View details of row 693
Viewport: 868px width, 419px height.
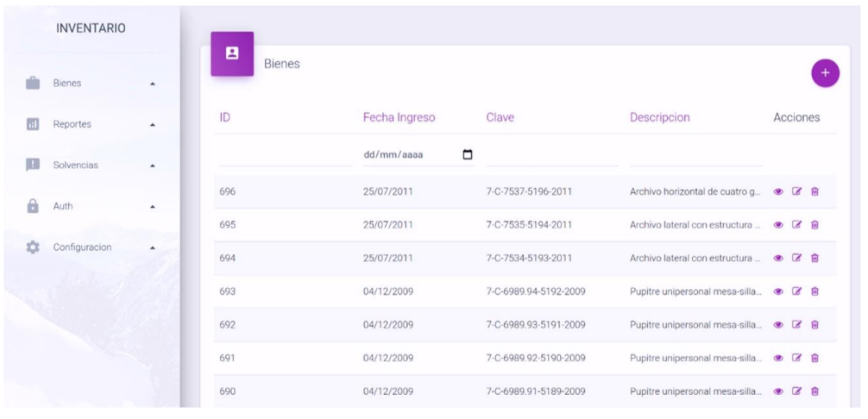pyautogui.click(x=778, y=291)
